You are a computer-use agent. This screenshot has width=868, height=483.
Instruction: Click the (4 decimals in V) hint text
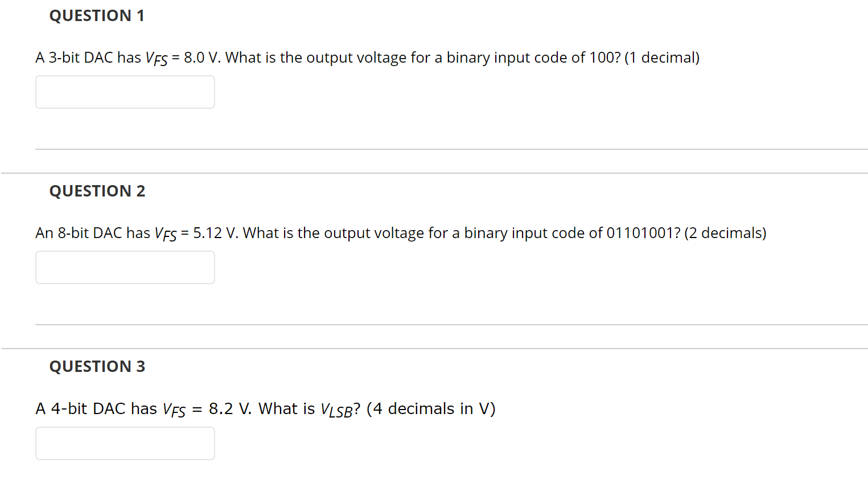431,408
